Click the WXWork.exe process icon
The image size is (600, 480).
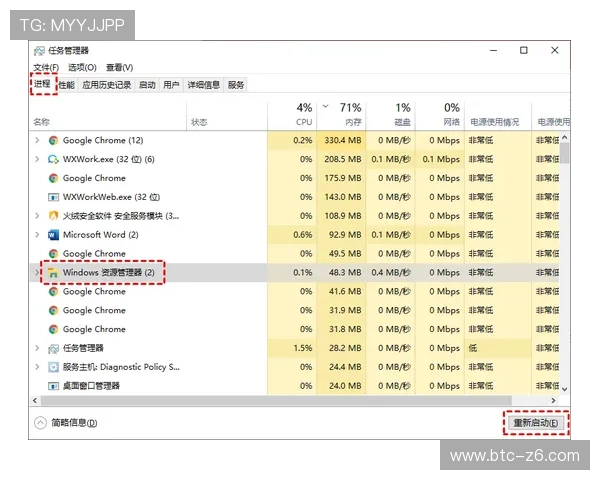point(53,159)
